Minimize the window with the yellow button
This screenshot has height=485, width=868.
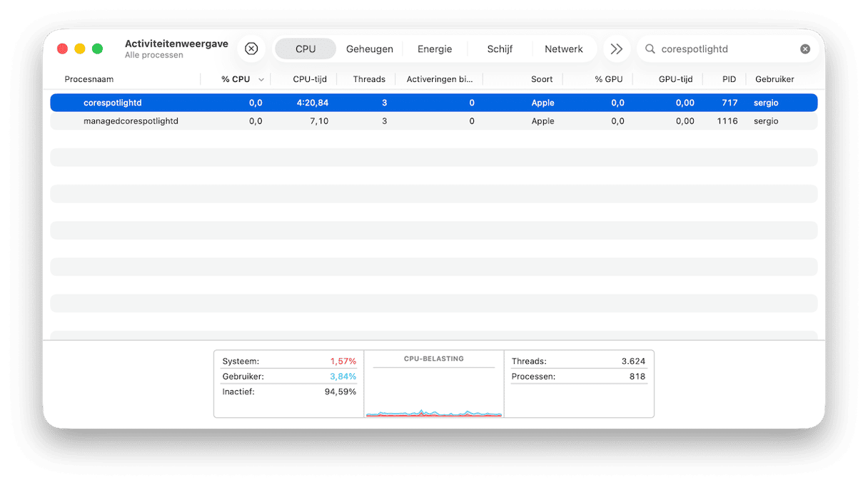(80, 48)
